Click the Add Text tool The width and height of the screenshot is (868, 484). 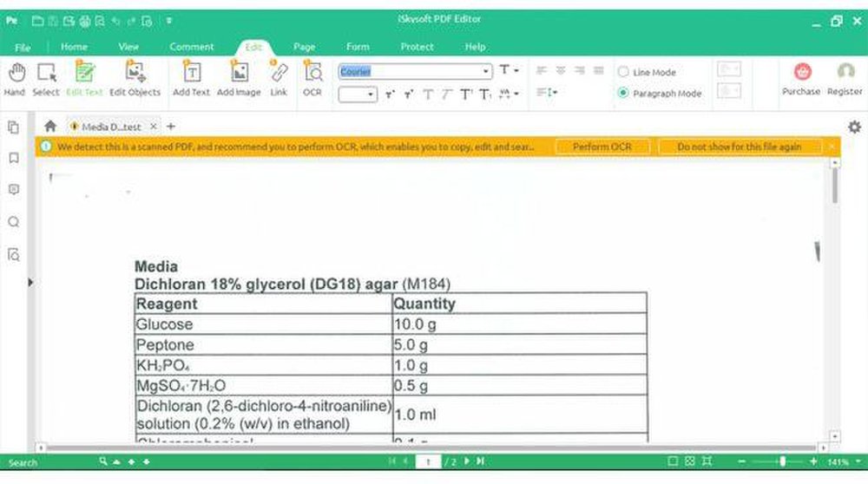click(x=192, y=79)
